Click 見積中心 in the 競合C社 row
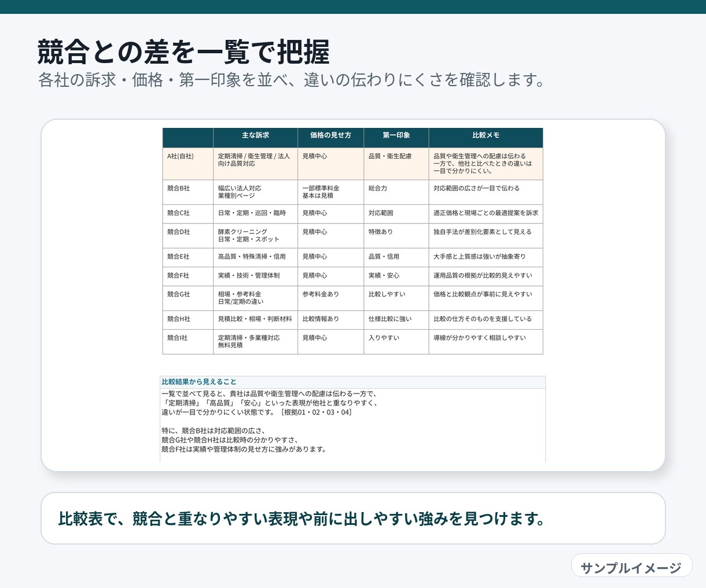Screen dimensions: 706x588 tap(330, 214)
